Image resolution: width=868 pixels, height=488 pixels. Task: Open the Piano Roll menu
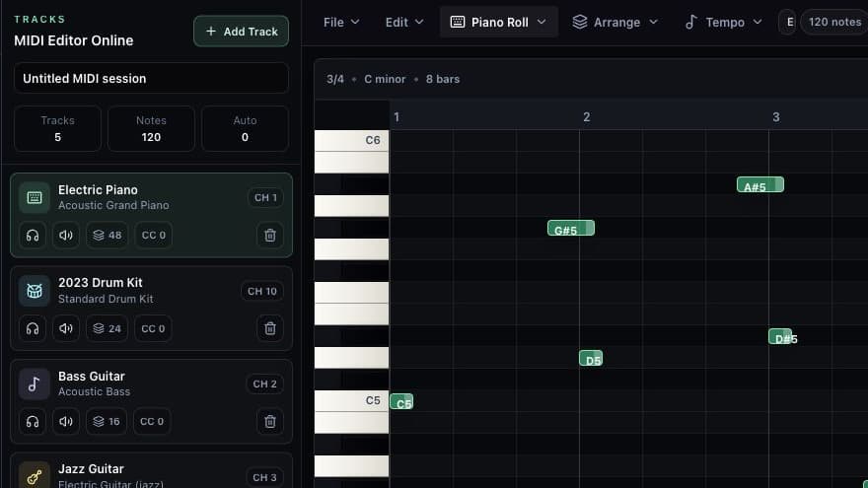click(x=498, y=22)
